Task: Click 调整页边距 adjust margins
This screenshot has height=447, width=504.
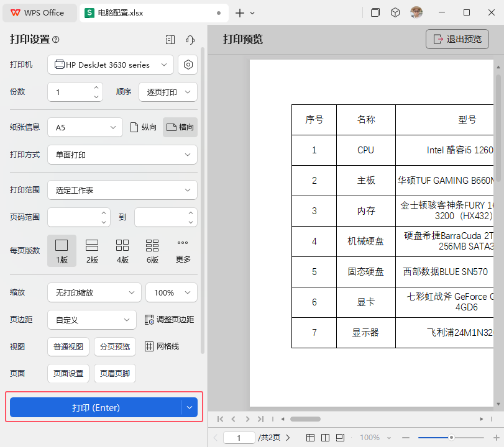Action: tap(170, 320)
